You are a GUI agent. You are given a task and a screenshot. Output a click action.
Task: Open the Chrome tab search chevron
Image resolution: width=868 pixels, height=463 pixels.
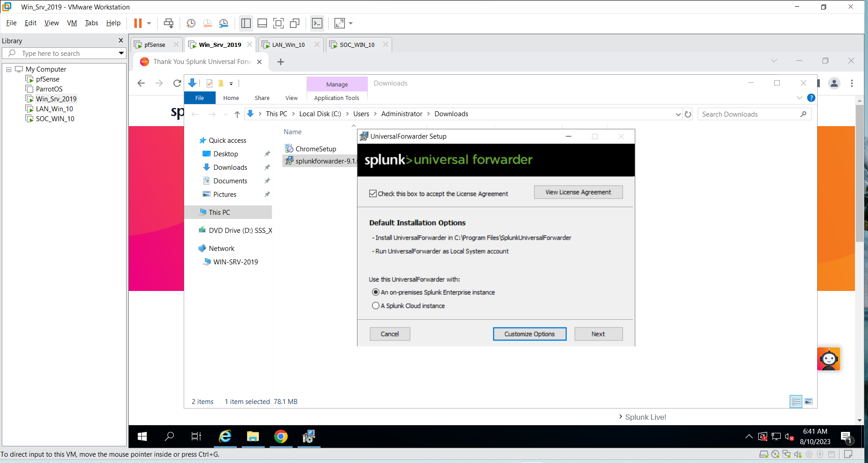coord(774,61)
